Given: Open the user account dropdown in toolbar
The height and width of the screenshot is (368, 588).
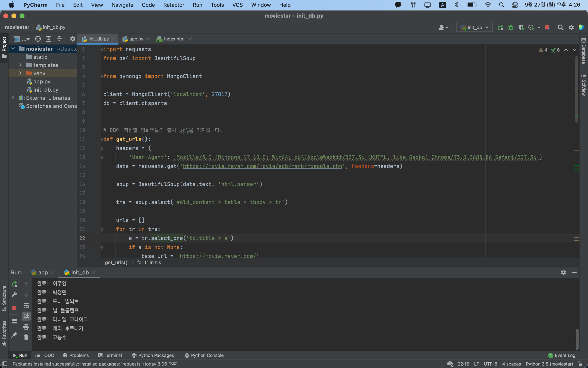Looking at the screenshot, I should coord(443,28).
